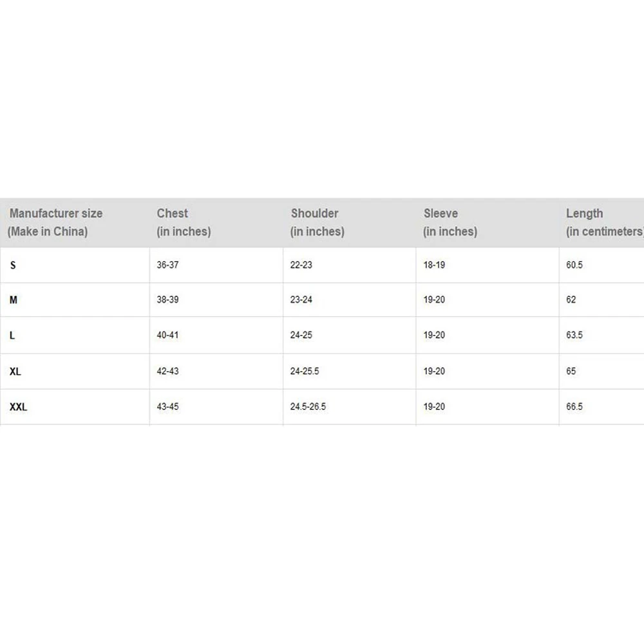
Task: Click the sleeve value in M row
Action: point(434,300)
